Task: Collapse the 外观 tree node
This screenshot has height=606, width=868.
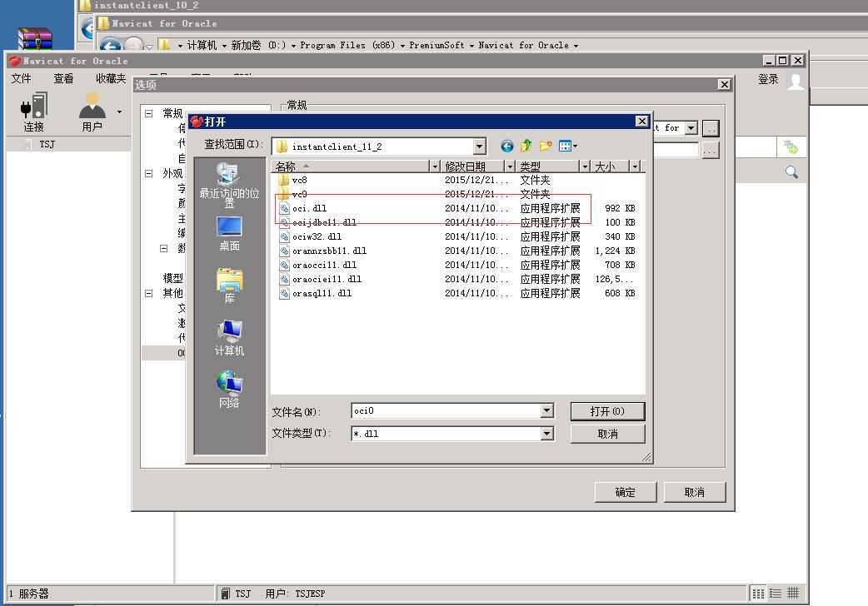Action: (x=149, y=173)
